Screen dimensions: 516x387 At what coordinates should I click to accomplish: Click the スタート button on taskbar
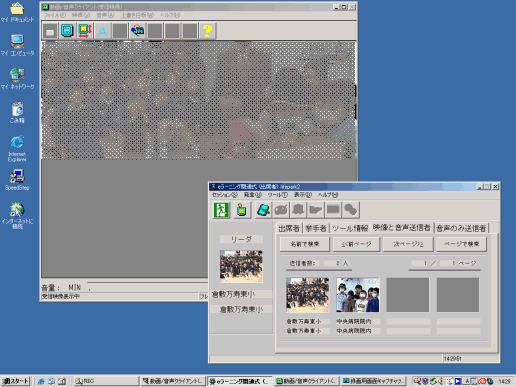click(x=16, y=381)
